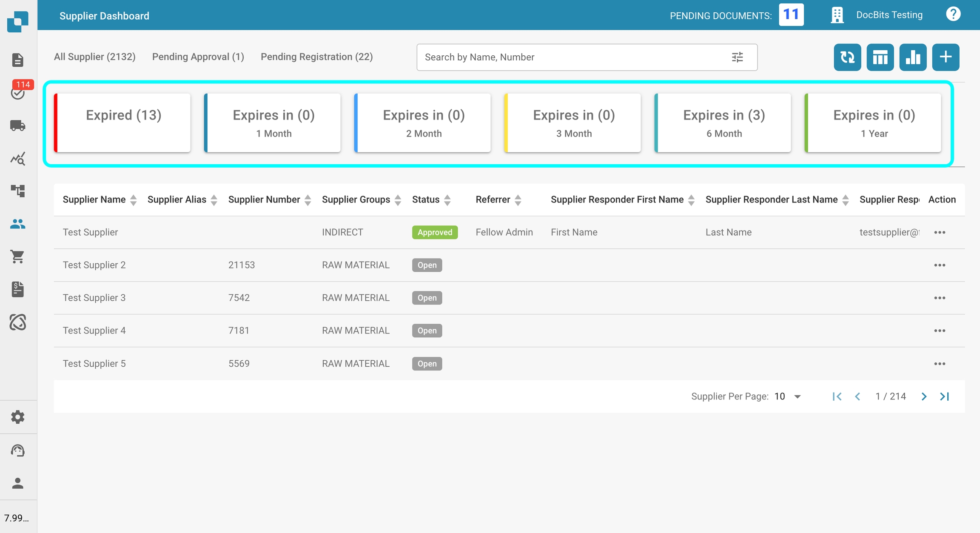
Task: Click the refresh suppliers icon button
Action: pyautogui.click(x=847, y=57)
